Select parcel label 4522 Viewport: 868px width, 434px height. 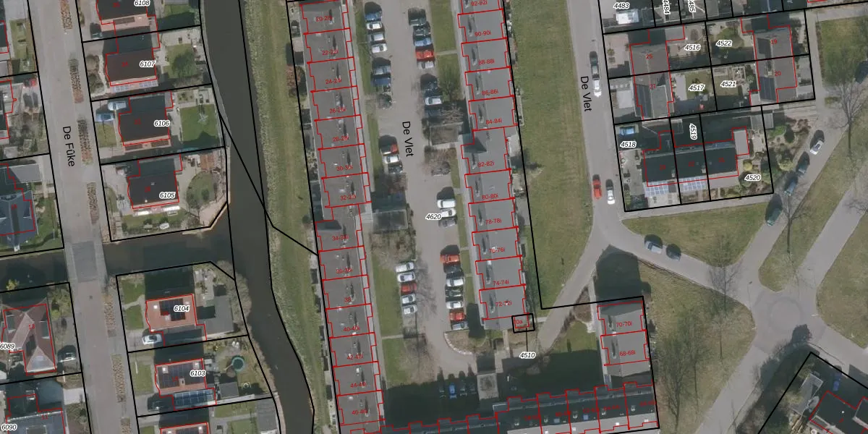(x=723, y=43)
